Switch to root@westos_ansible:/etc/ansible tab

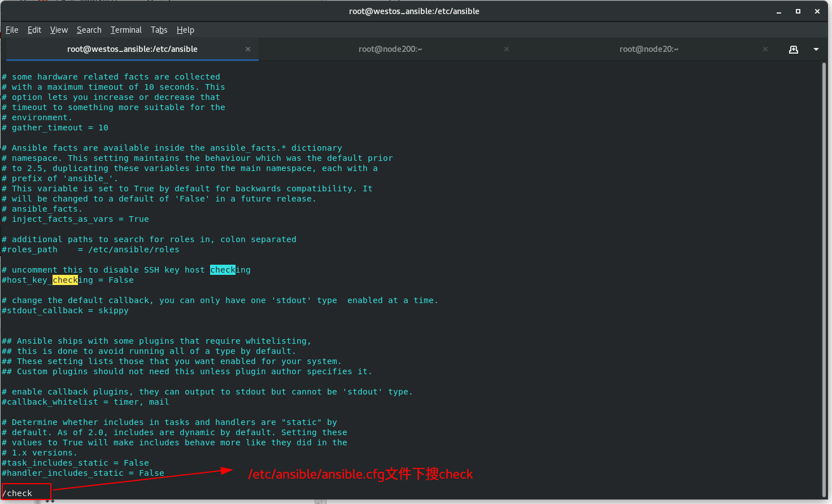(132, 49)
